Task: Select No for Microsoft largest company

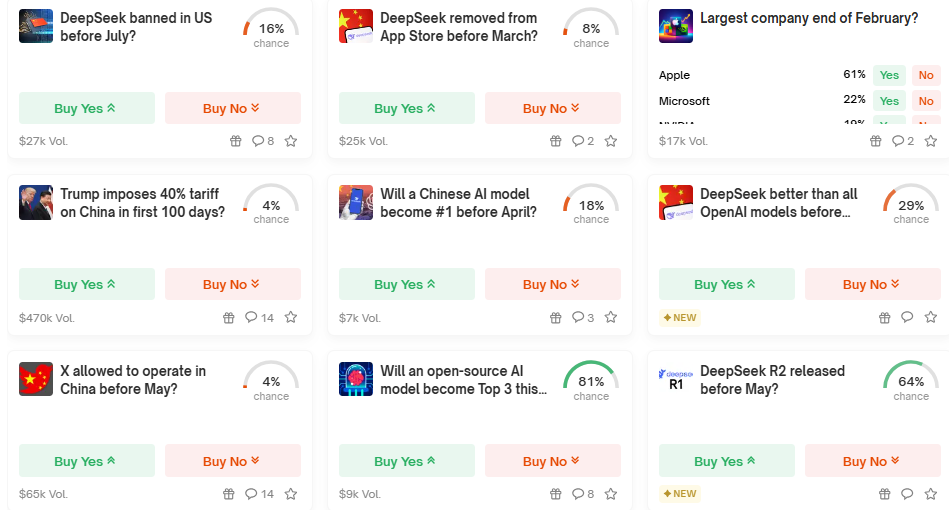Action: click(926, 101)
